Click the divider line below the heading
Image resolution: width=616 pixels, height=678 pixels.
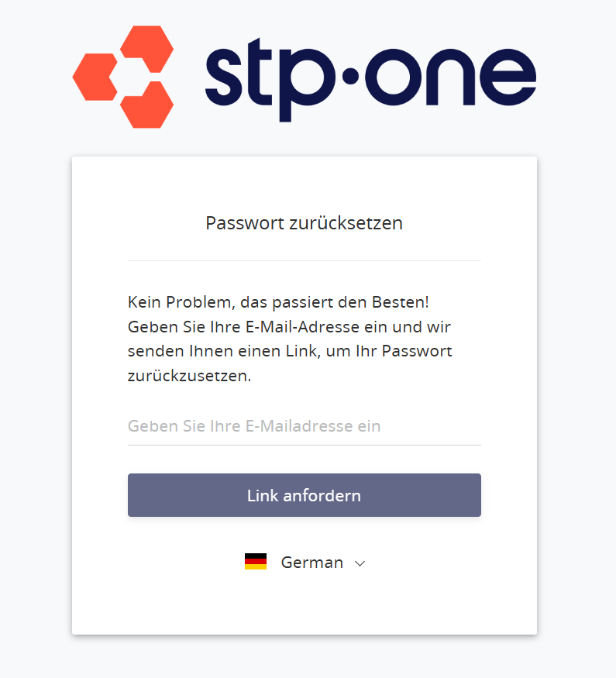tap(305, 260)
